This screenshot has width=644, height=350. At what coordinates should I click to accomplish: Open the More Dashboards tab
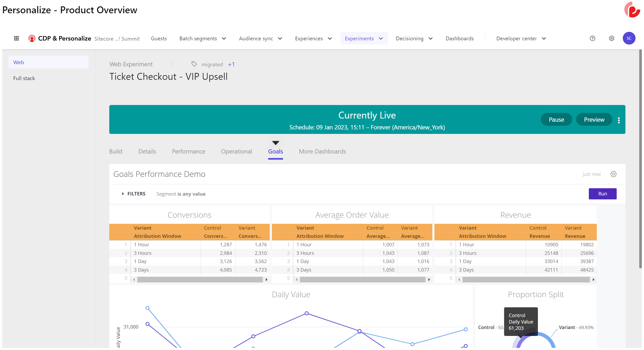[x=322, y=151]
